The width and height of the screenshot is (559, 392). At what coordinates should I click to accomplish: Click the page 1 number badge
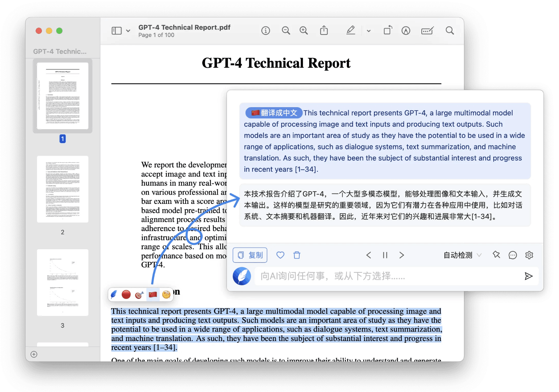point(63,139)
